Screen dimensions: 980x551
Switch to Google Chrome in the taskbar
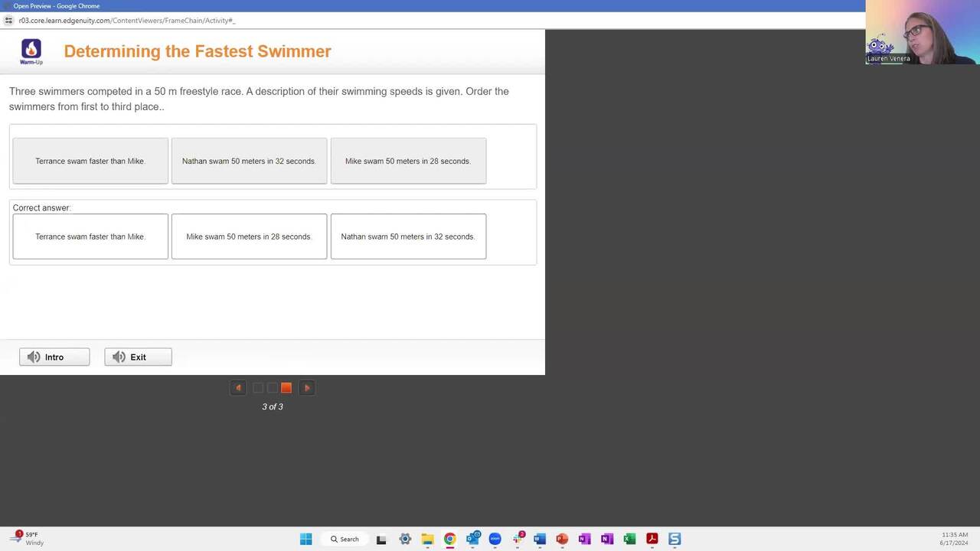click(x=449, y=539)
